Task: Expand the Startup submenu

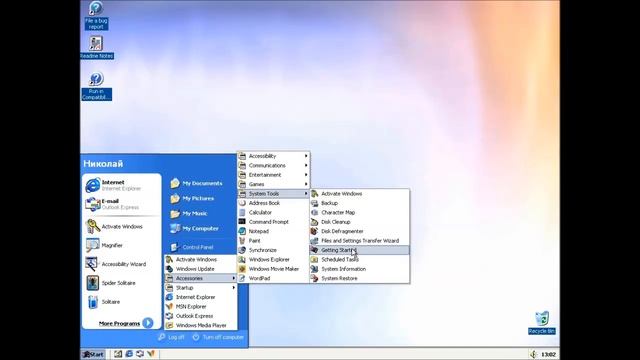Action: (200, 288)
